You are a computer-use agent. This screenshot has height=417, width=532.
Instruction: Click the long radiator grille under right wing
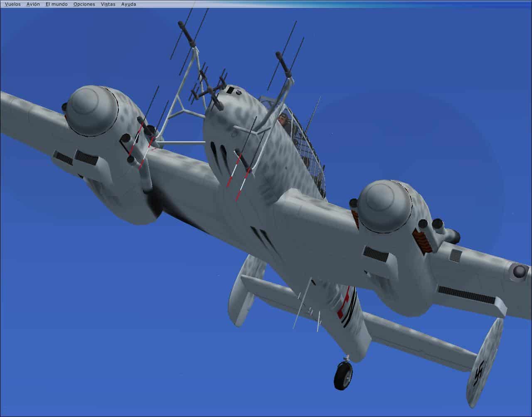(x=466, y=294)
